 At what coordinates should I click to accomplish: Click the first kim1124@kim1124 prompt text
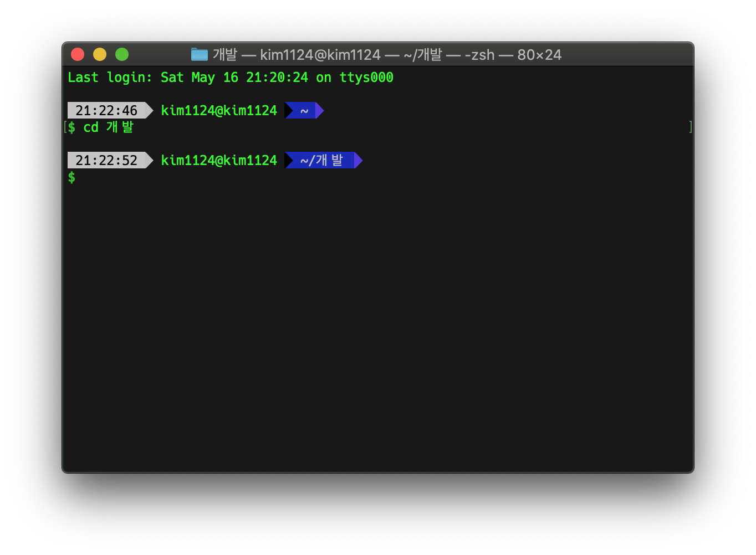(219, 110)
